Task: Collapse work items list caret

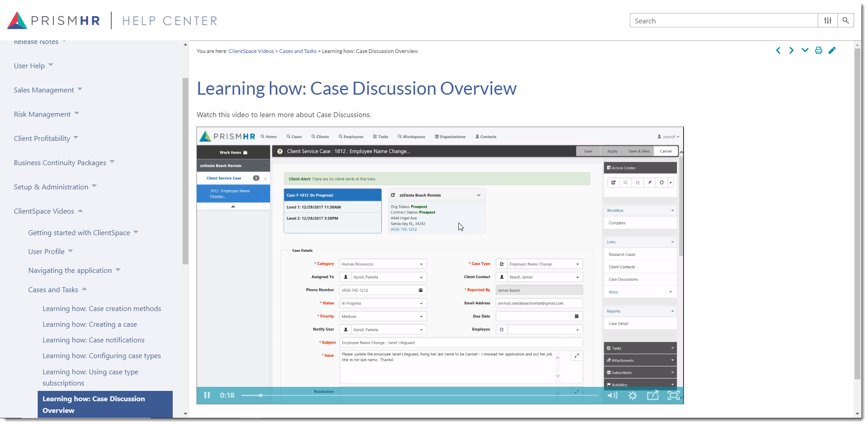Action: [233, 207]
